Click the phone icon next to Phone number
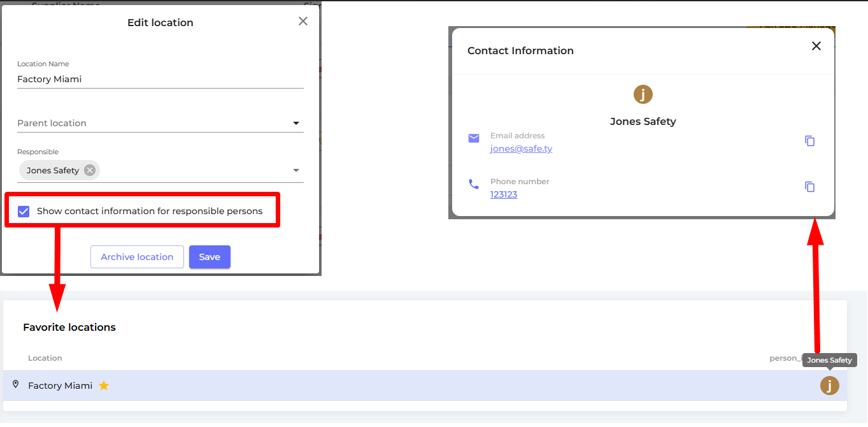 tap(474, 184)
